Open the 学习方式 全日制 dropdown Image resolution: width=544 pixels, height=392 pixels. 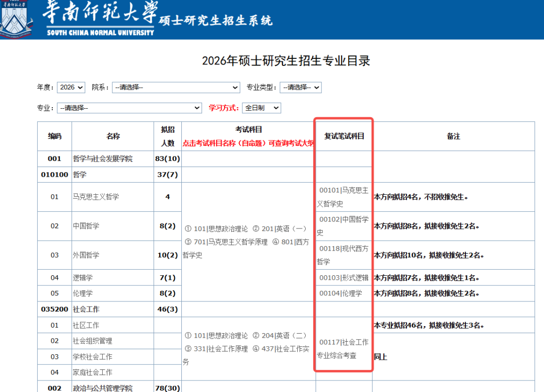(x=261, y=108)
